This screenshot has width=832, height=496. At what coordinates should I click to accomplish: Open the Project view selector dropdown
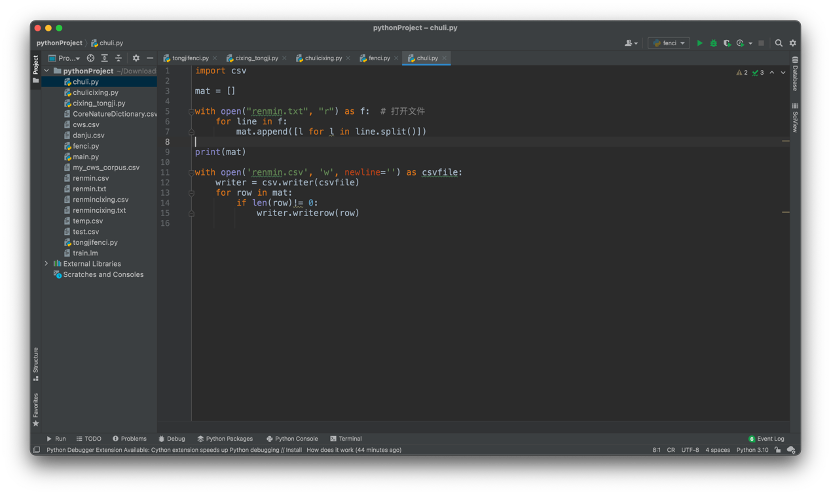[x=64, y=58]
